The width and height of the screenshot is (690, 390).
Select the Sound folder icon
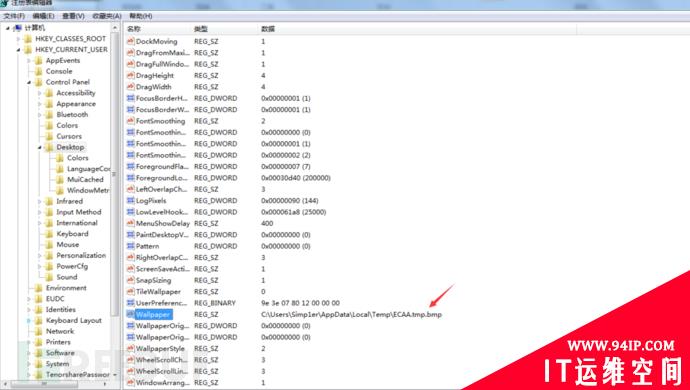[x=49, y=277]
